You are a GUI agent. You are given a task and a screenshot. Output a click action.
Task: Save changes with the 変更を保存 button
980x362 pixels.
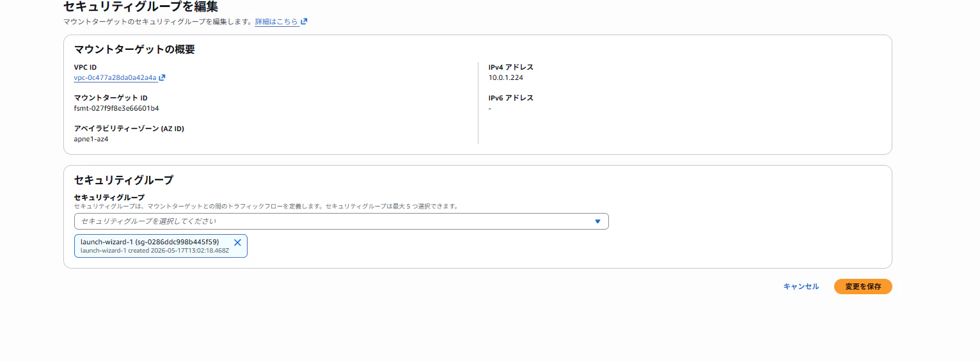[863, 287]
